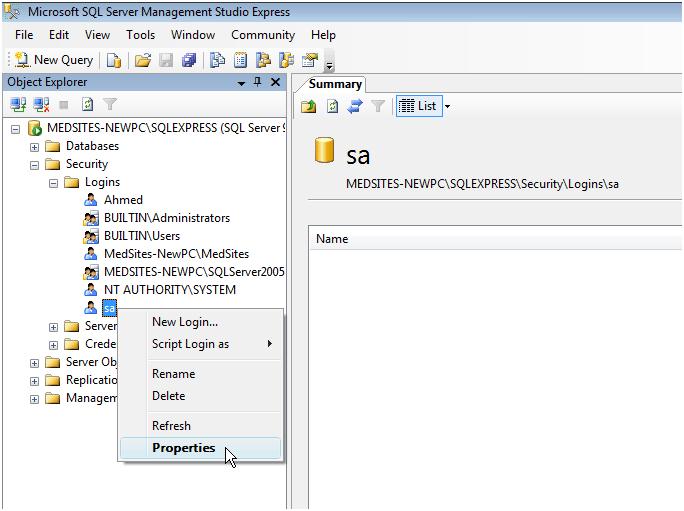
Task: Choose Properties from context menu
Action: pyautogui.click(x=201, y=448)
